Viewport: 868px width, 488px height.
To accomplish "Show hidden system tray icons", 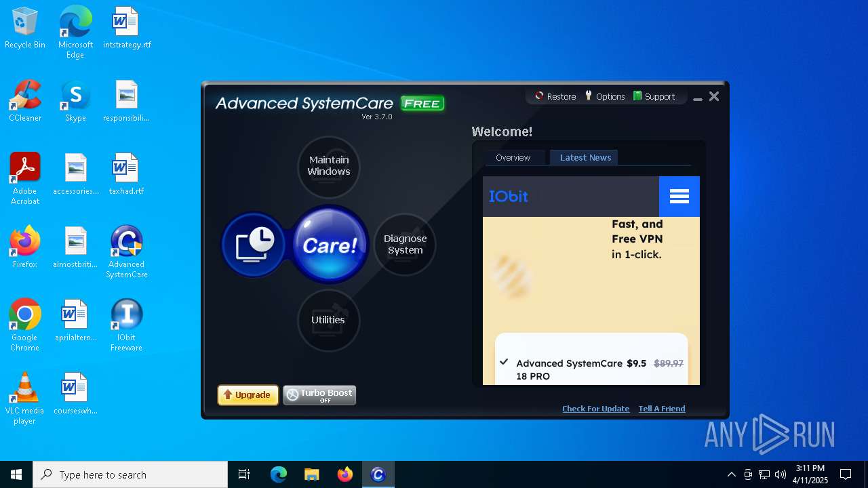I will tap(731, 474).
